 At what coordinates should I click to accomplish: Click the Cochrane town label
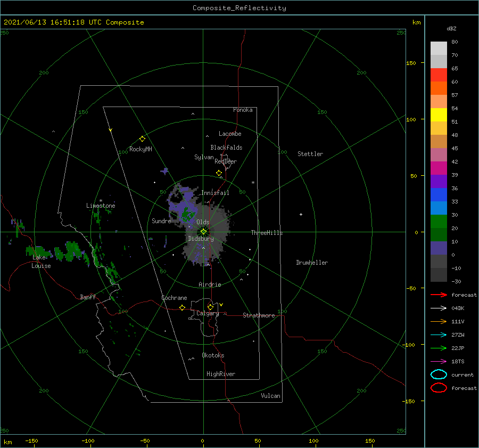174,298
